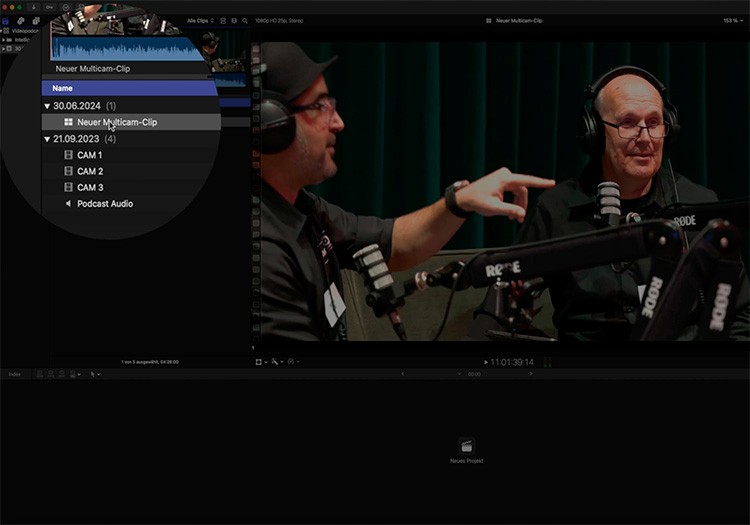750x525 pixels.
Task: Click append clip to storyline icon
Action: (62, 374)
